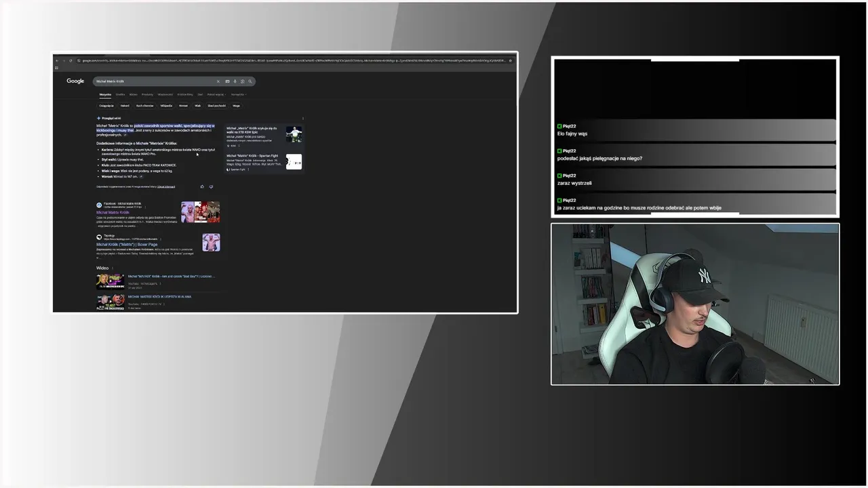Switch to the "Sieć" tab
This screenshot has height=488, width=868.
pyautogui.click(x=200, y=95)
